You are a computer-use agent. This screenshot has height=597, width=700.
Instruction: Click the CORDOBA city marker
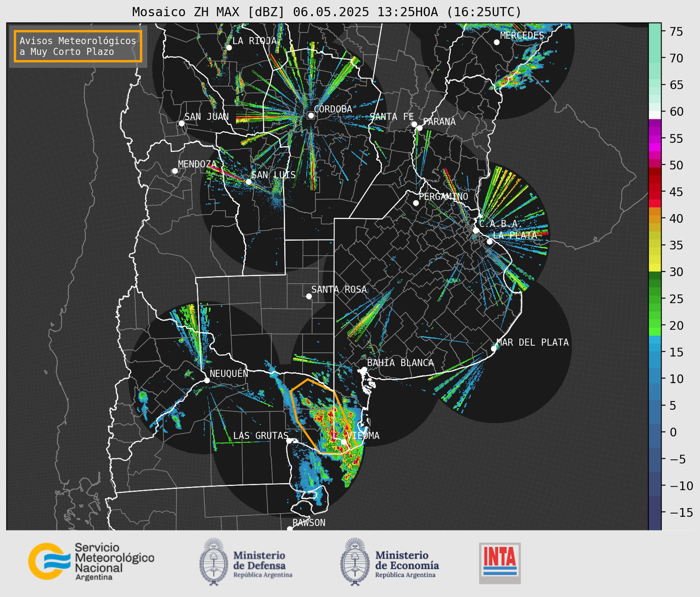tap(311, 115)
